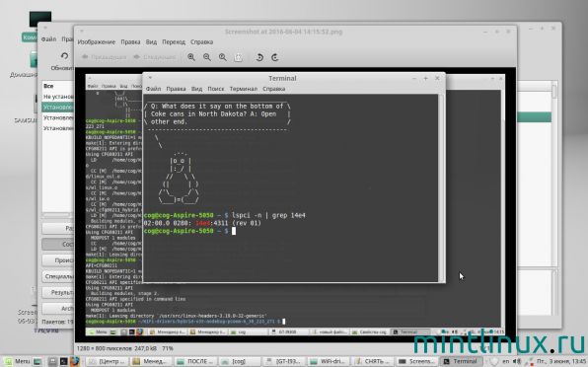Open the Переход menu

point(174,42)
